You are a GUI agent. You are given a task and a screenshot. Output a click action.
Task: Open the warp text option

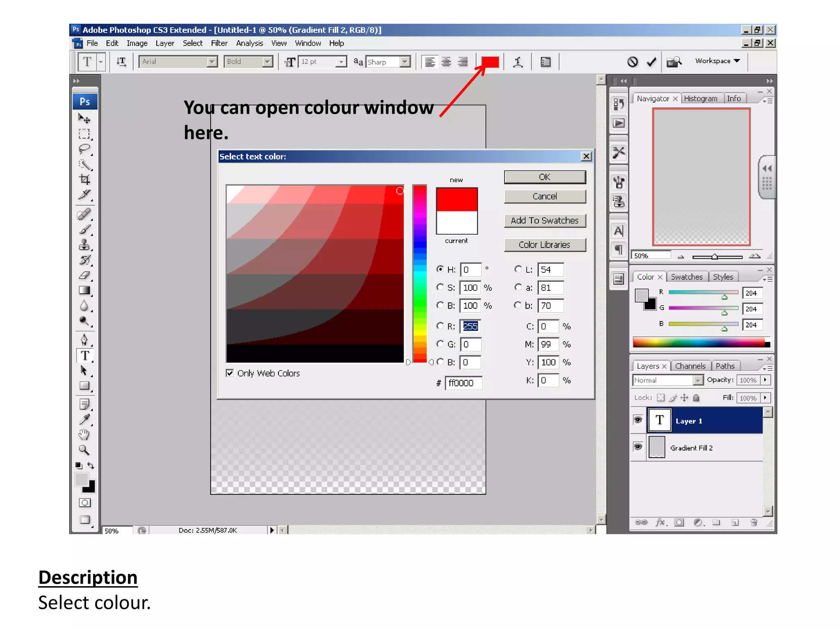(x=518, y=62)
